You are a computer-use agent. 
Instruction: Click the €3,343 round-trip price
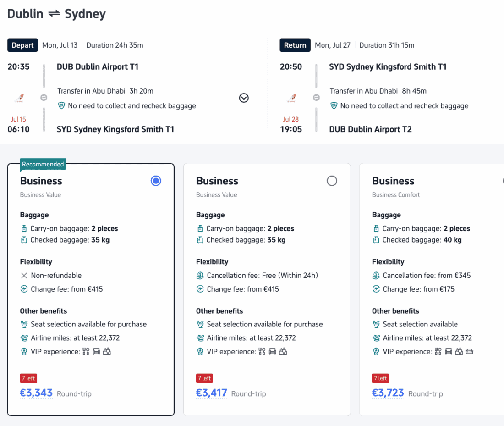pyautogui.click(x=36, y=393)
